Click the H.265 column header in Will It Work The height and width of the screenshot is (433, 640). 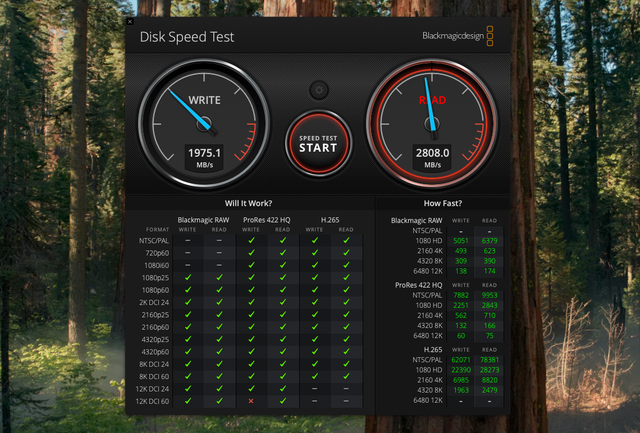330,220
